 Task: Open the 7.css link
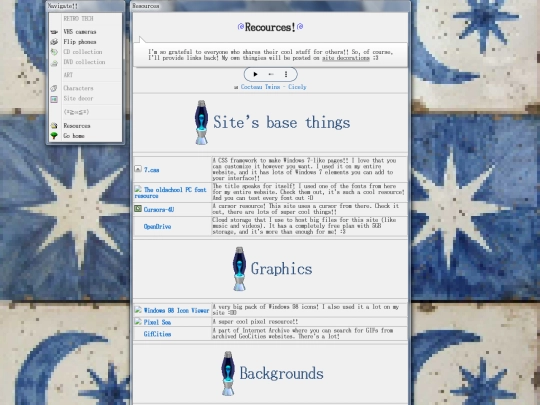(152, 170)
